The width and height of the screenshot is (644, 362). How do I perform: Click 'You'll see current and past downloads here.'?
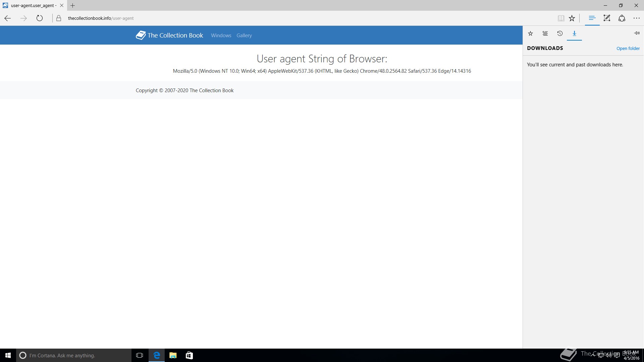pyautogui.click(x=575, y=64)
